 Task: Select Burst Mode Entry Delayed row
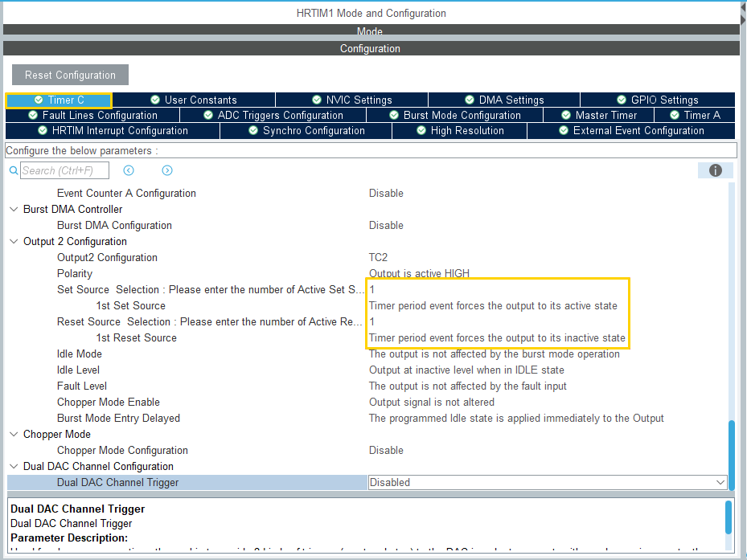coord(367,418)
